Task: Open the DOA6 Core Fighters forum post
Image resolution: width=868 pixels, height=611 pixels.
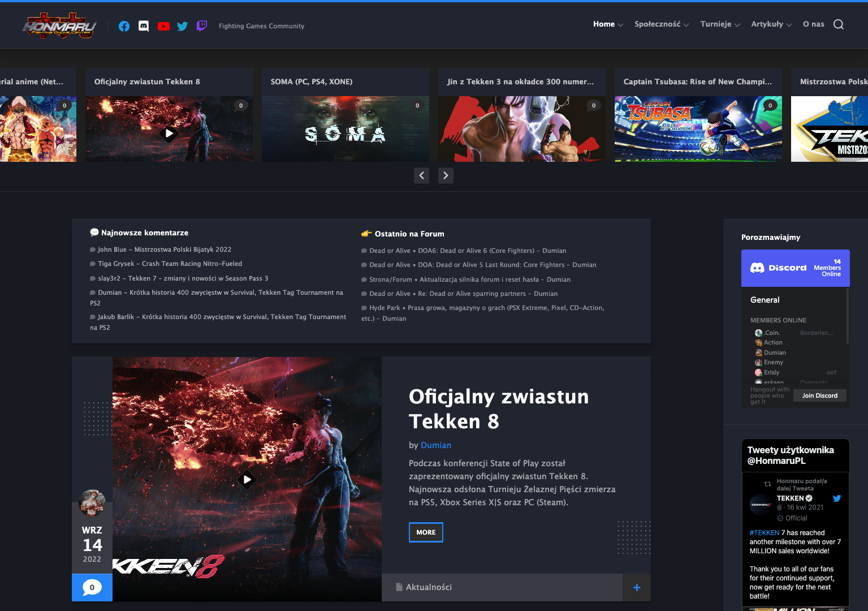Action: (x=468, y=251)
